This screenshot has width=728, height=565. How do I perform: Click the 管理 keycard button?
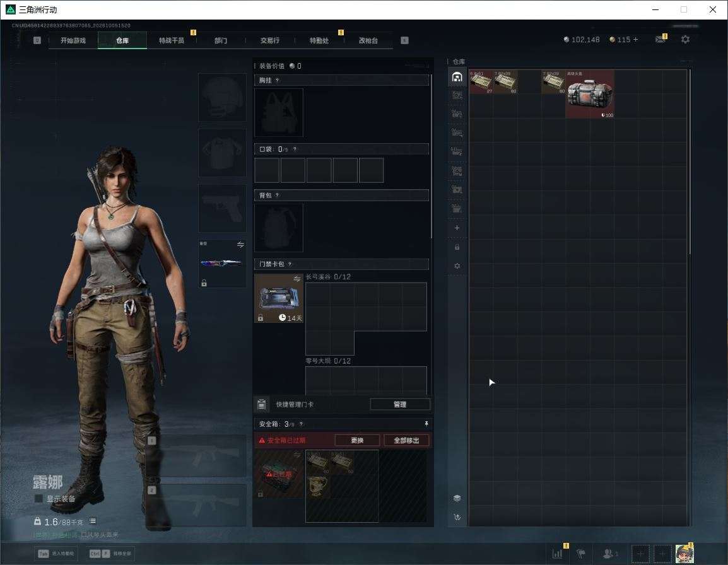(400, 404)
